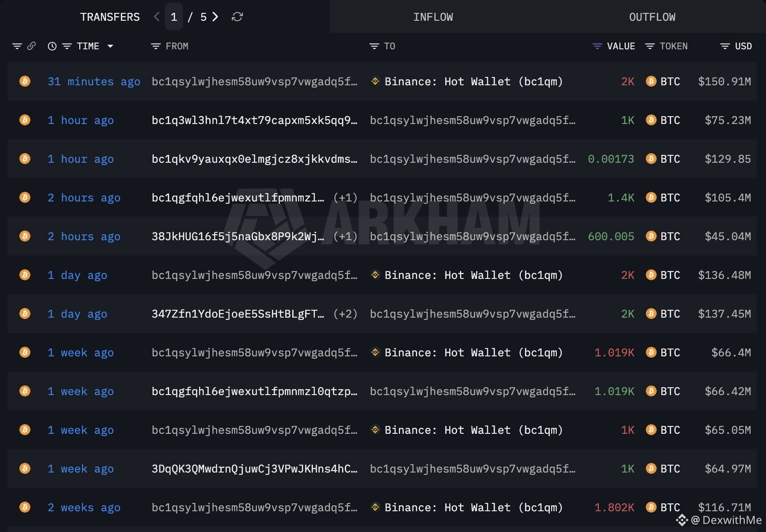Switch to the INFLOW tab
Image resolution: width=766 pixels, height=532 pixels.
click(433, 17)
